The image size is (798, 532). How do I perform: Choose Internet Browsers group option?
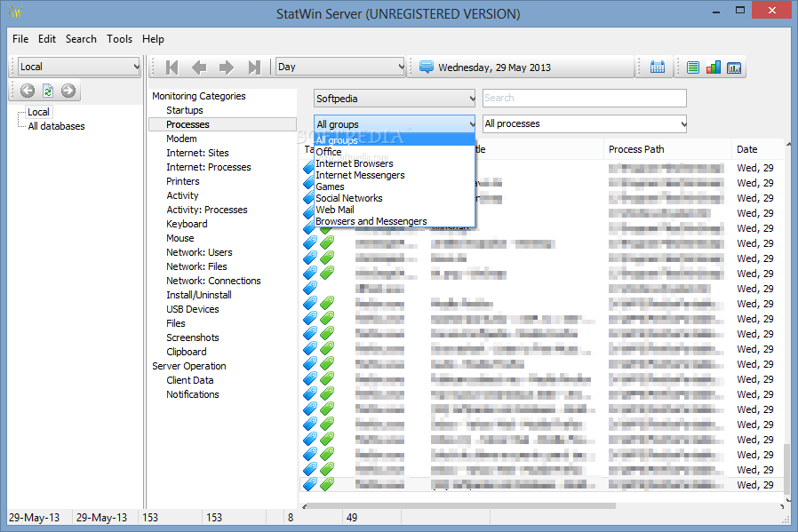[395, 163]
